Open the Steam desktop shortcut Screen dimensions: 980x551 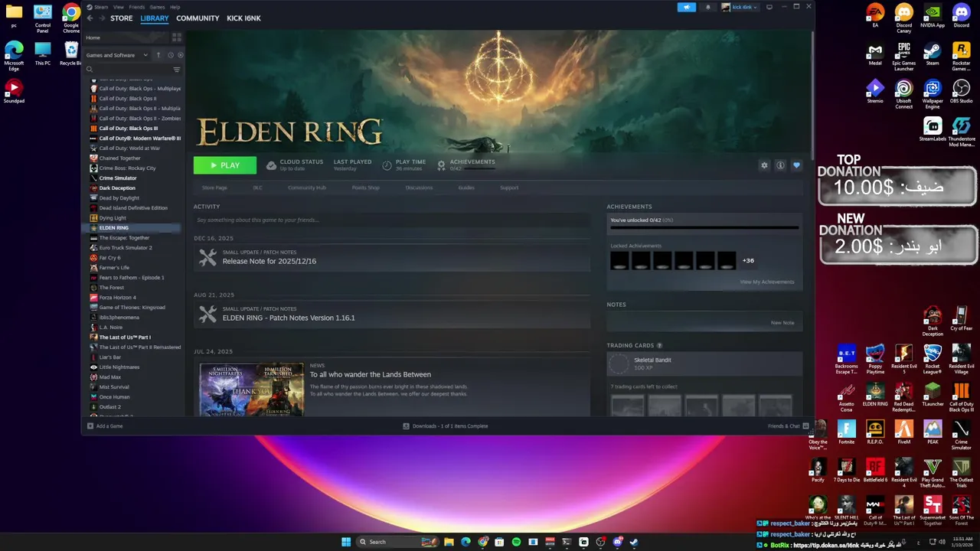[933, 54]
